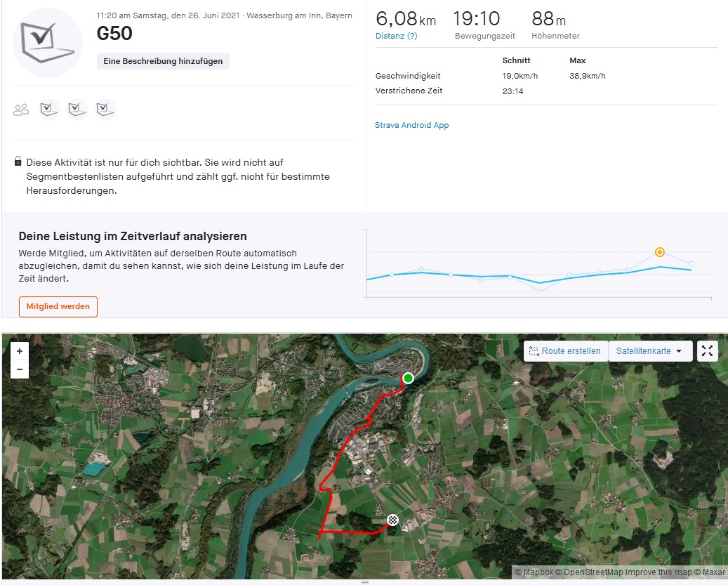Click the group athletes icon
This screenshot has height=585, width=728.
21,110
